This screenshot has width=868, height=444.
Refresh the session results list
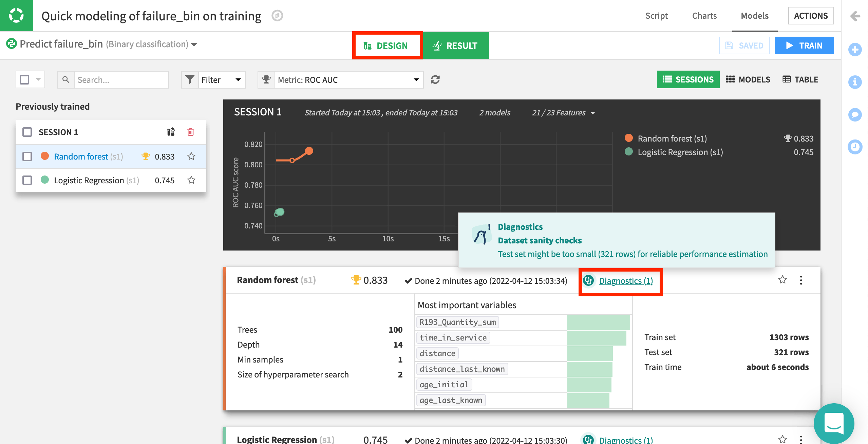(435, 79)
